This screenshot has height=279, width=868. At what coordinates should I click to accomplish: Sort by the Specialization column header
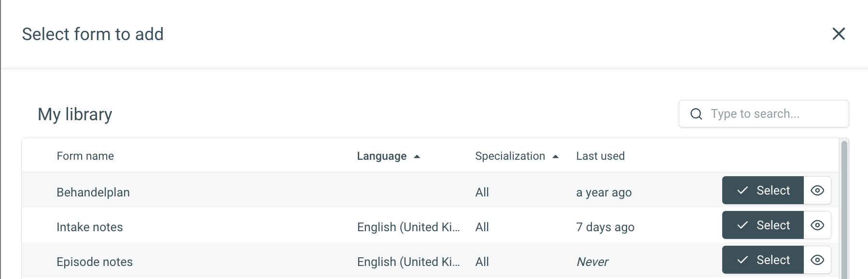click(510, 156)
